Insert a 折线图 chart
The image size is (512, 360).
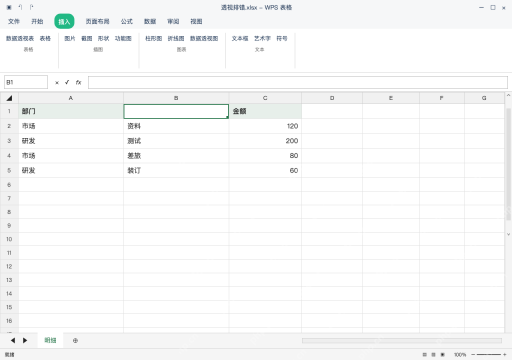tap(176, 38)
